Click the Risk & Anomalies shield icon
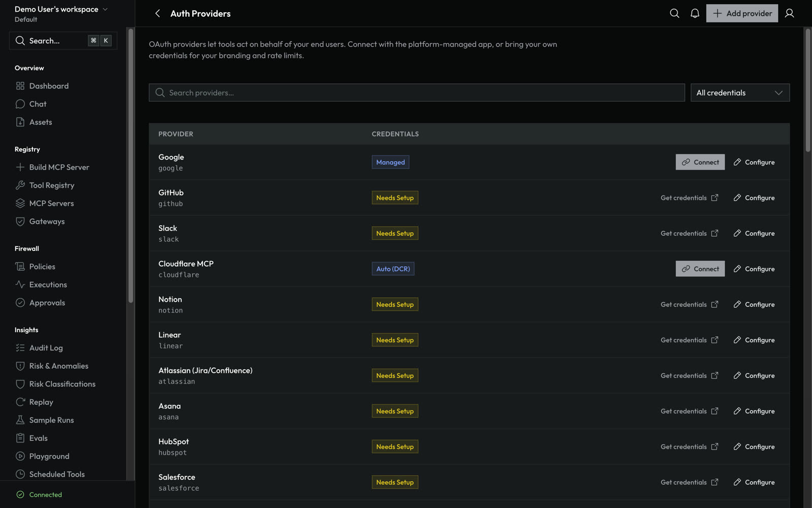Image resolution: width=812 pixels, height=508 pixels. click(20, 366)
